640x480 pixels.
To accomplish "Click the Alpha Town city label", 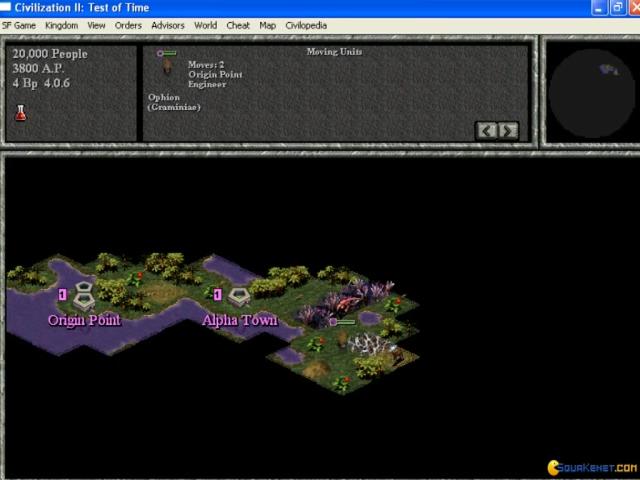I will coord(240,320).
